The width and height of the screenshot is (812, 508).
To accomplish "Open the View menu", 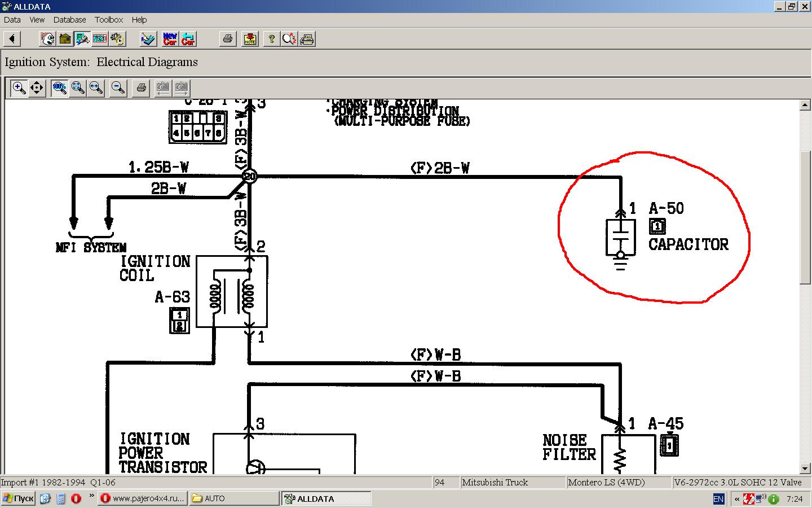I will point(37,20).
